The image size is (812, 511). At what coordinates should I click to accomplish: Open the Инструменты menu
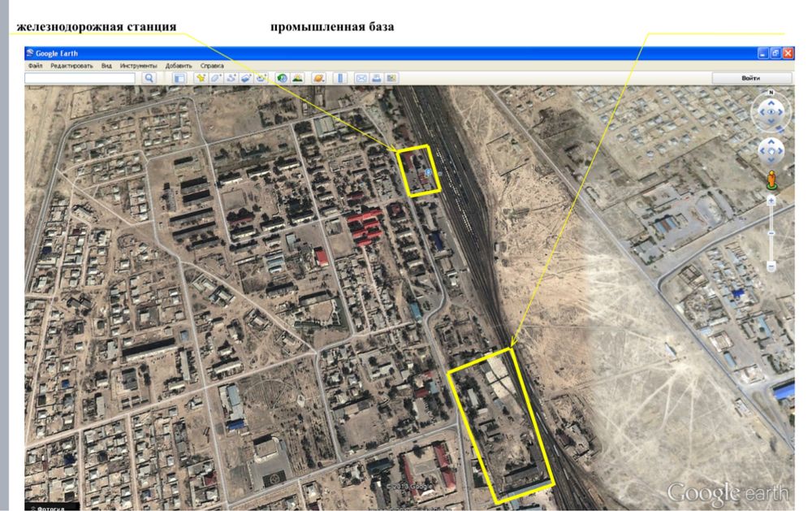tap(138, 66)
